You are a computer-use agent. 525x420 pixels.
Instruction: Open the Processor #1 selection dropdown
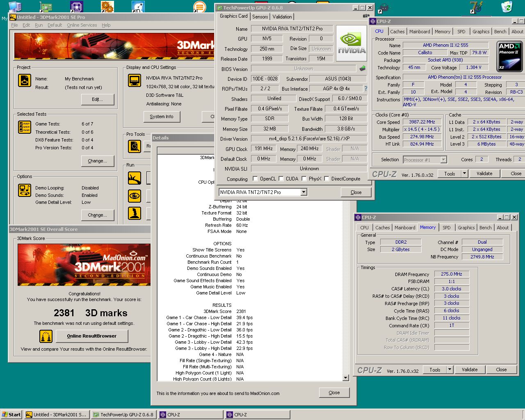point(443,160)
